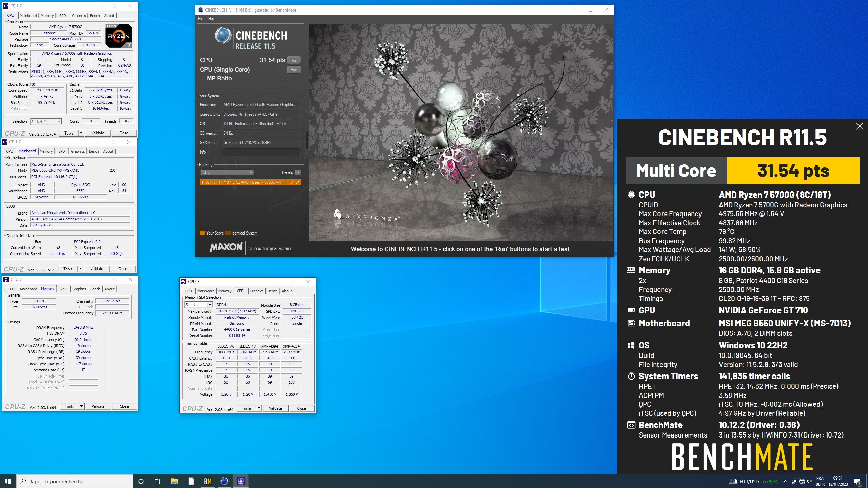Open Mainboard tab in the top CPU-Z window
Viewport: 868px width, 488px height.
[28, 16]
